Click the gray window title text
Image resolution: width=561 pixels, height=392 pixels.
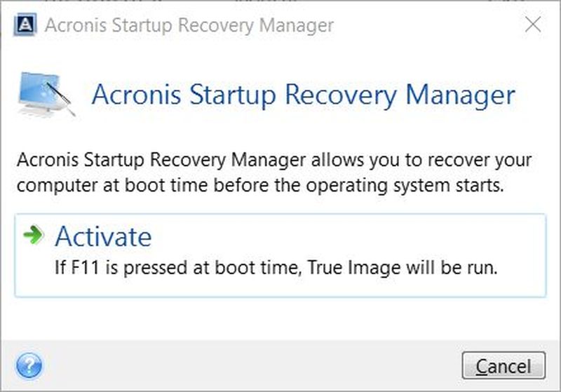[x=189, y=26]
